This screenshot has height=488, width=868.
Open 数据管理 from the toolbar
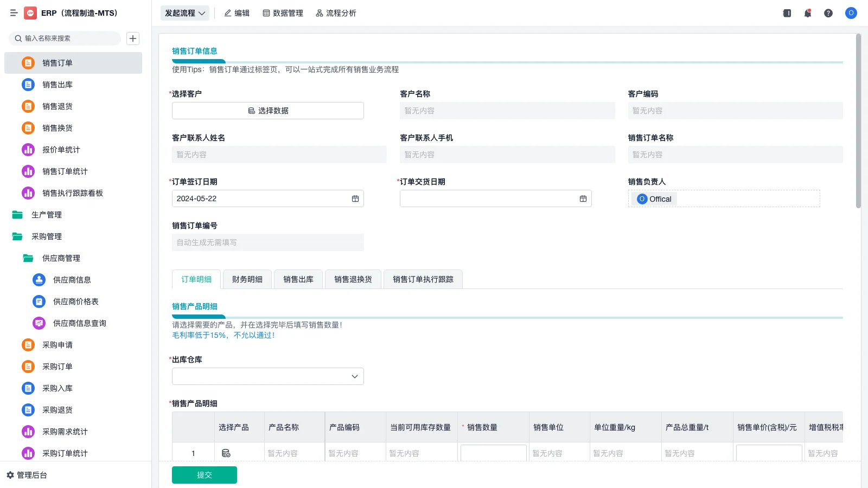(283, 13)
